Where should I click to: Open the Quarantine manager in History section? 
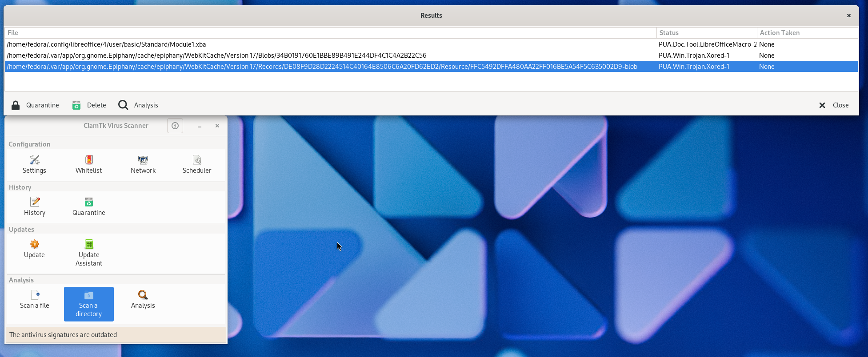pos(89,206)
